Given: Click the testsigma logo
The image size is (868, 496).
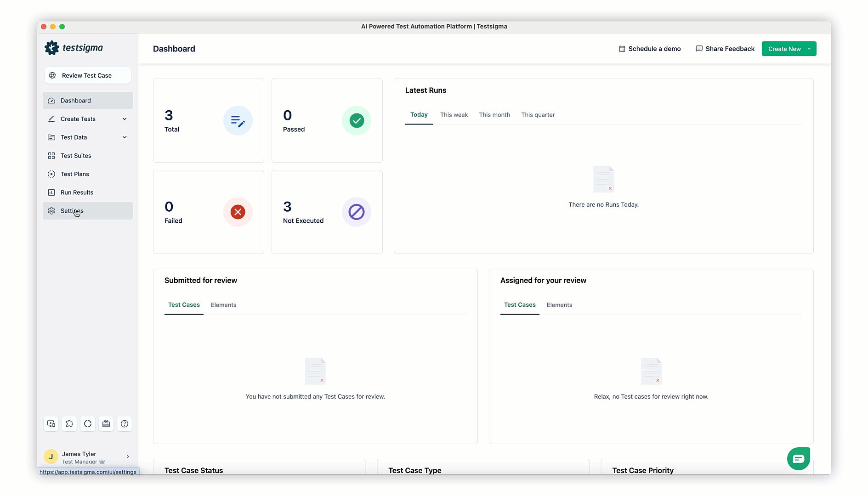Looking at the screenshot, I should 74,48.
